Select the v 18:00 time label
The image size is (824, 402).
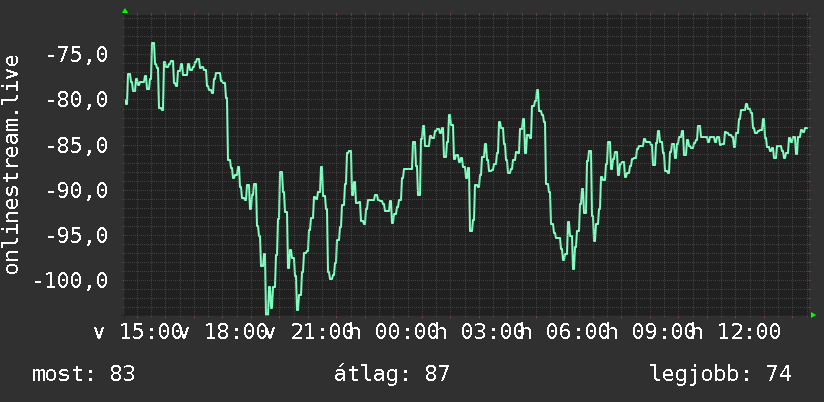pyautogui.click(x=223, y=332)
